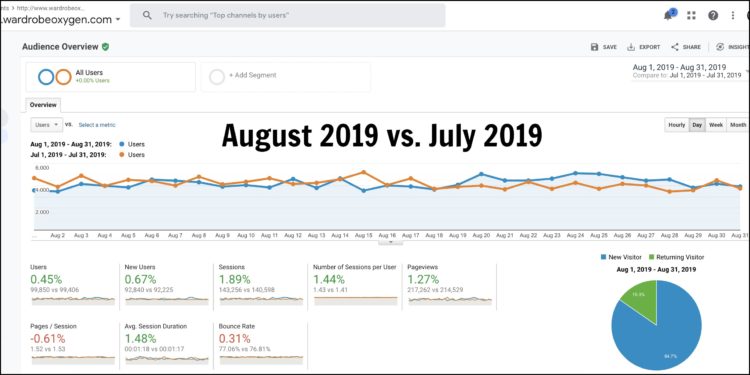
Task: Select the Overview tab
Action: [x=43, y=105]
